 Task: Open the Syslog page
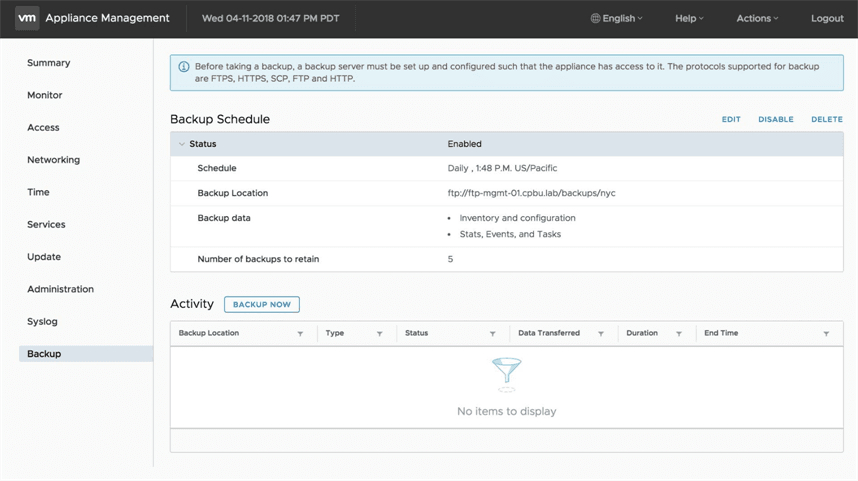click(42, 322)
